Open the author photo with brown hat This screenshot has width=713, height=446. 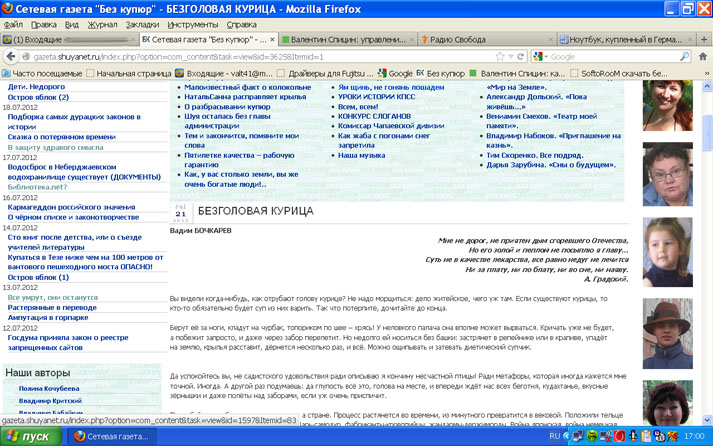pyautogui.click(x=668, y=333)
